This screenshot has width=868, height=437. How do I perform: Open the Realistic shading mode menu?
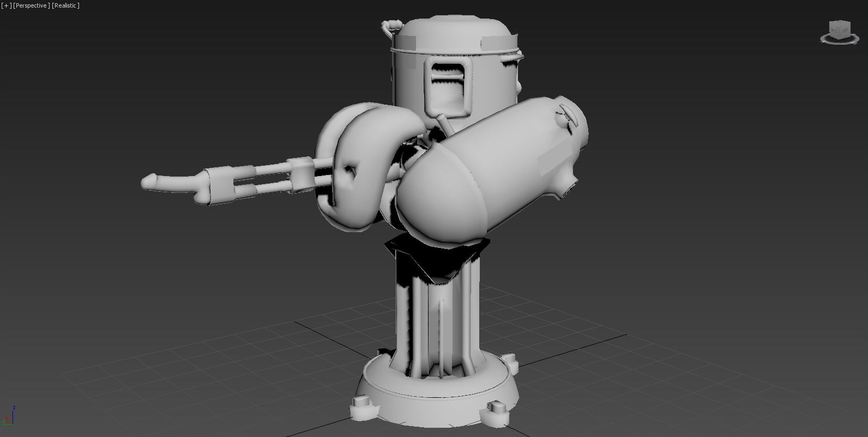(x=66, y=5)
